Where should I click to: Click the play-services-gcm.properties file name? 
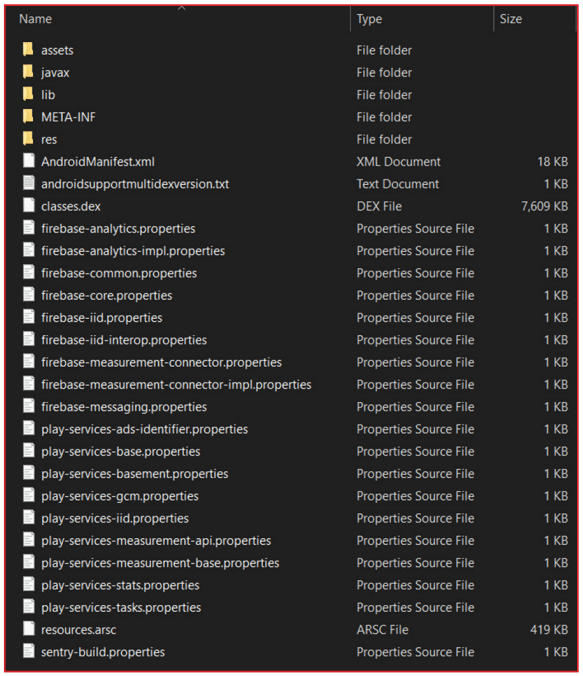[120, 496]
